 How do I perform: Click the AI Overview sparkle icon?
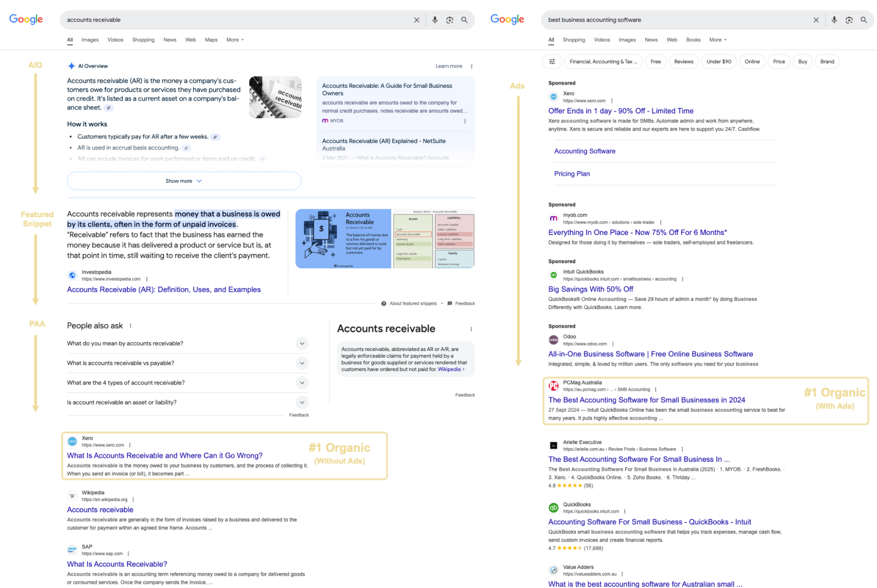(72, 66)
